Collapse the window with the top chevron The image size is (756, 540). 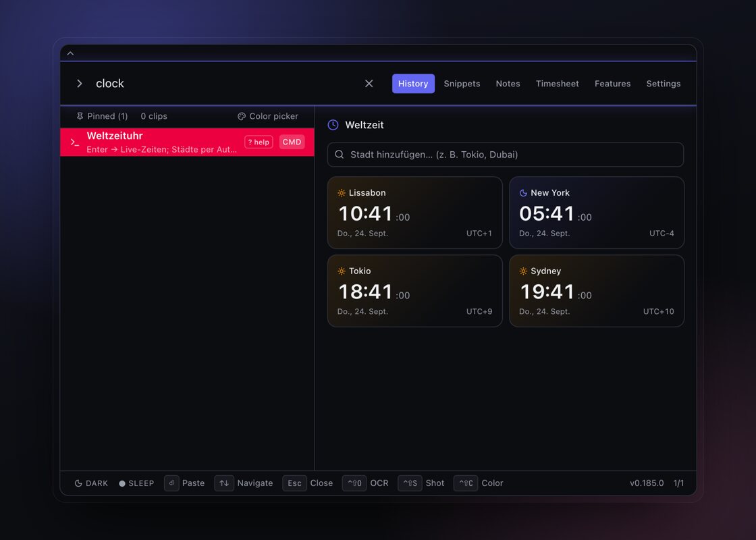tap(70, 53)
